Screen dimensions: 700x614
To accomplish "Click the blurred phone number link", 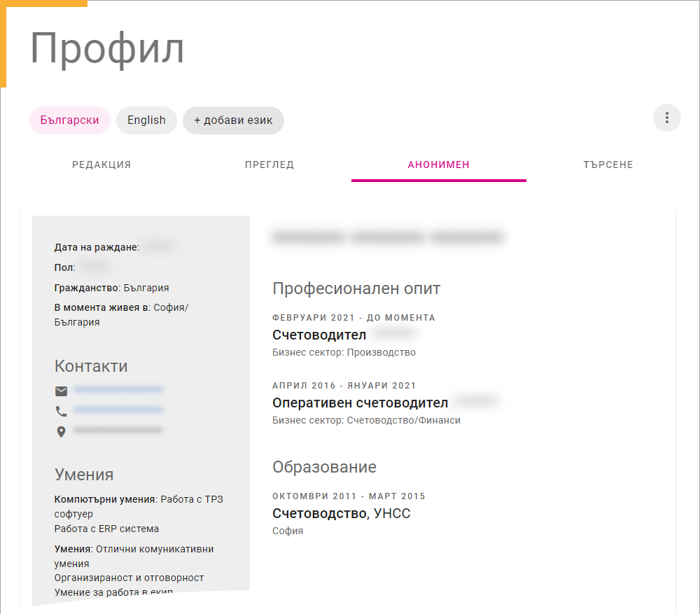I will pos(118,410).
